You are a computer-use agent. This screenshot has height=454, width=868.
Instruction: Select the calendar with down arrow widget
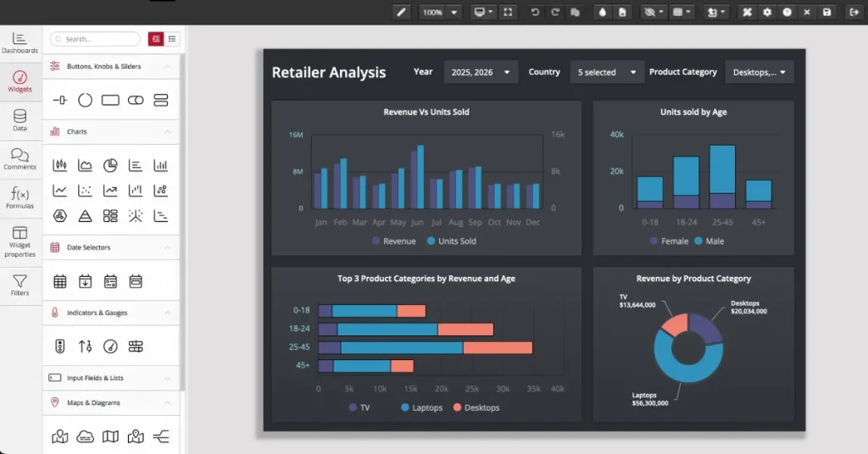86,281
